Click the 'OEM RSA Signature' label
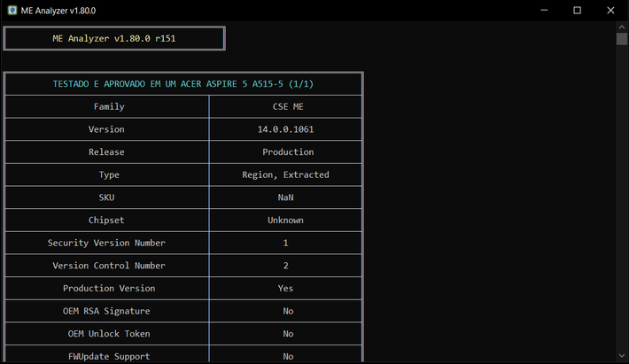629x364 pixels. (x=106, y=311)
